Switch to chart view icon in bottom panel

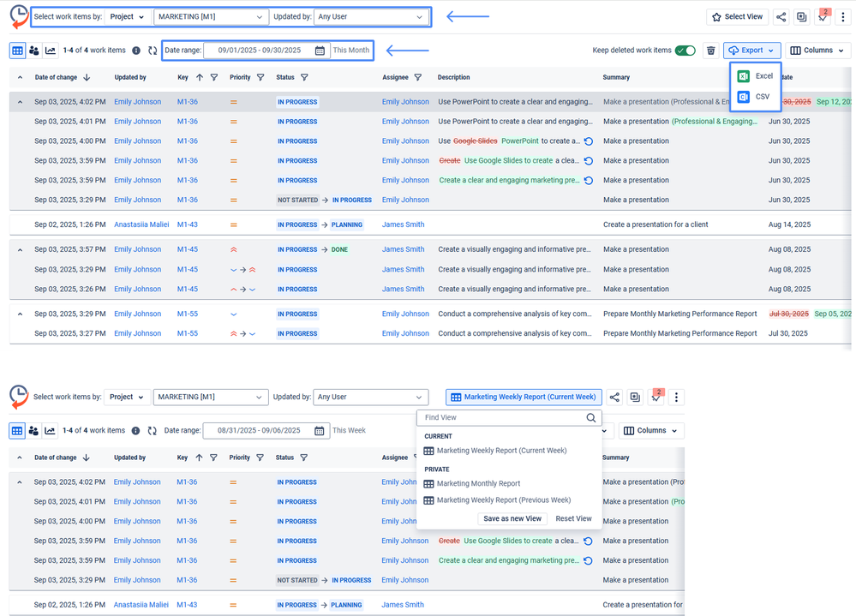[50, 430]
